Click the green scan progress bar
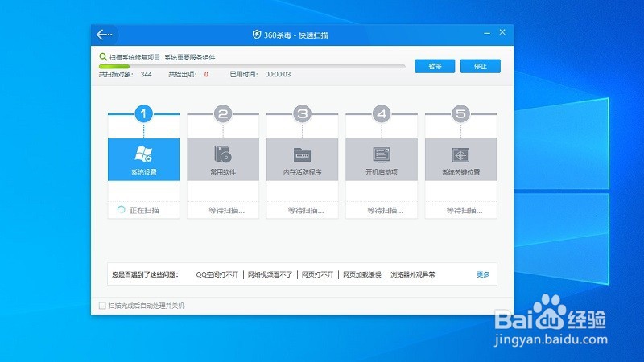This screenshot has width=644, height=362. point(114,66)
